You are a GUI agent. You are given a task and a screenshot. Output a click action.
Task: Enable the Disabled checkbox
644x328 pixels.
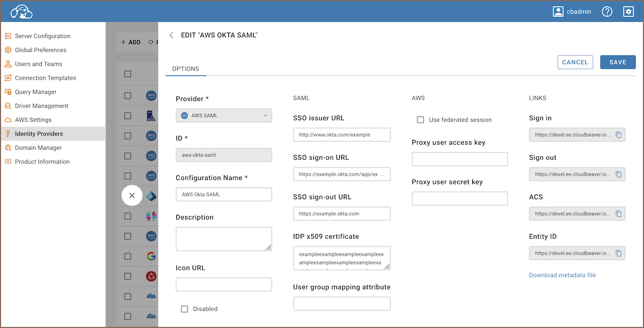coord(185,309)
